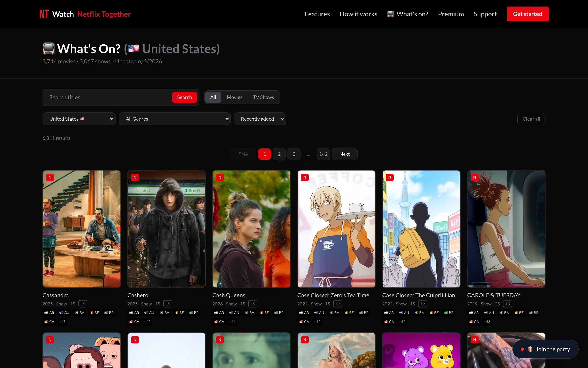Open the Support nav item
Screen dimensions: 588x368
coord(485,14)
